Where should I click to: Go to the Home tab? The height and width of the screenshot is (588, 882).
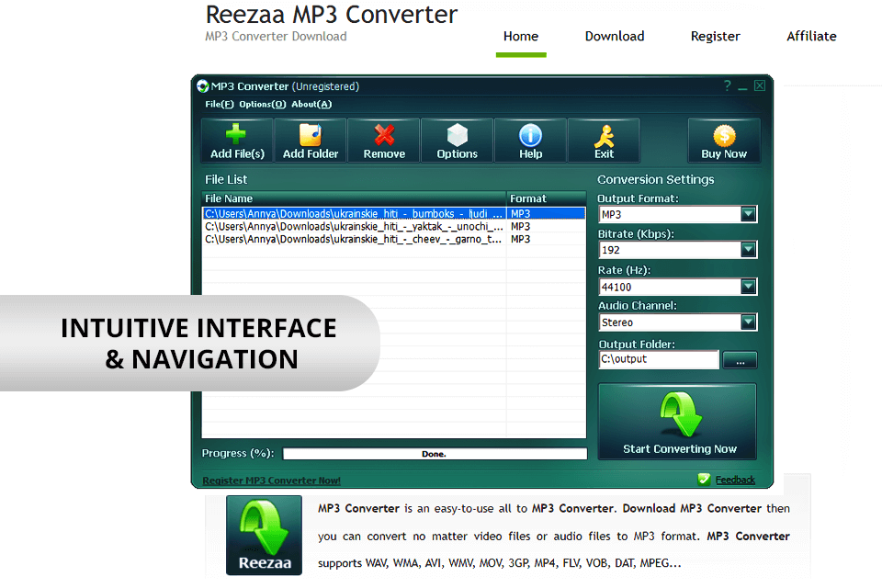coord(521,36)
